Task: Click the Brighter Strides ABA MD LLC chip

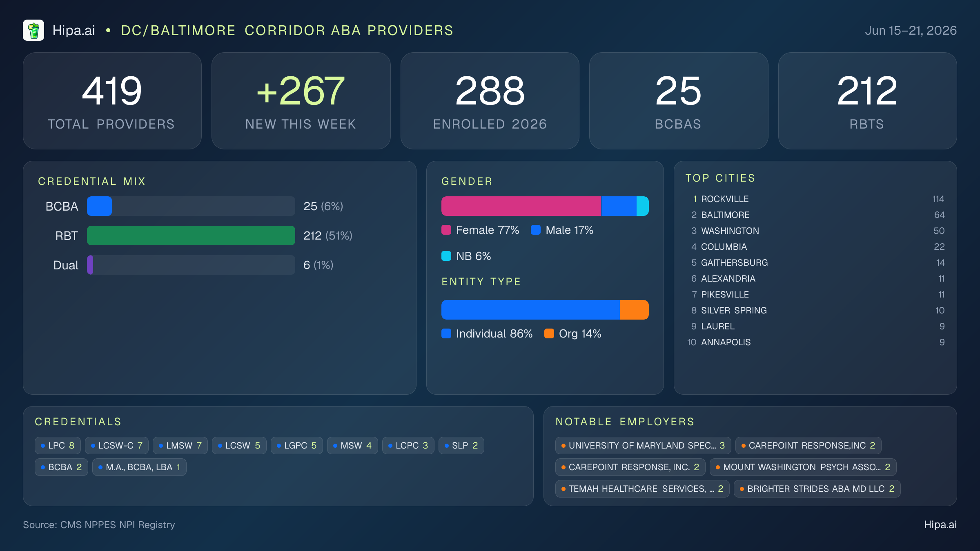Action: coord(817,489)
